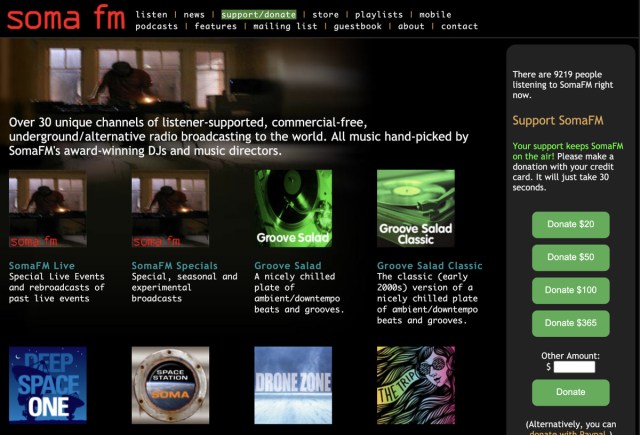Open the about page
This screenshot has width=640, height=435.
pyautogui.click(x=411, y=26)
